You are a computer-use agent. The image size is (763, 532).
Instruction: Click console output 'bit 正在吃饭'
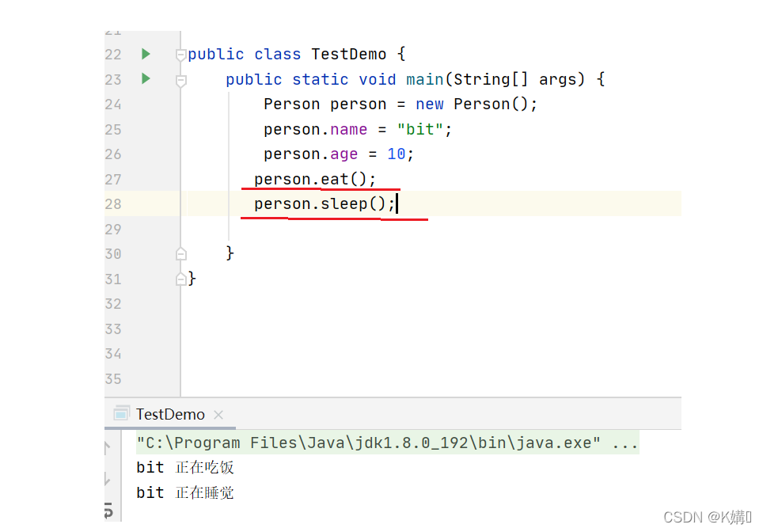pyautogui.click(x=185, y=467)
